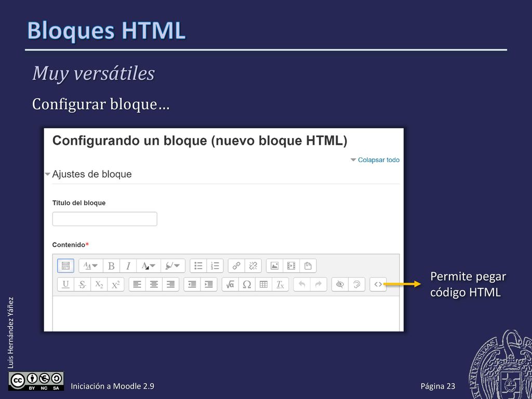Open the equation editor
This screenshot has width=532, height=399.
click(230, 284)
